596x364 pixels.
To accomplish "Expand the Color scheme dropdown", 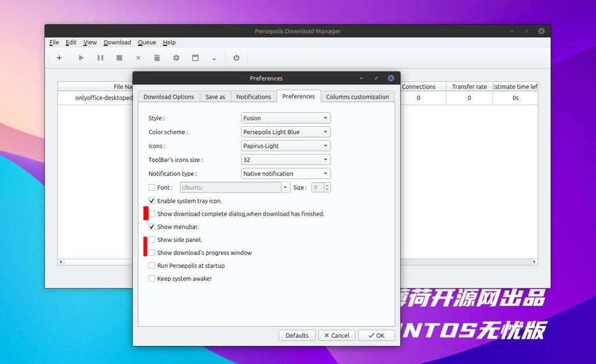I will pyautogui.click(x=286, y=132).
